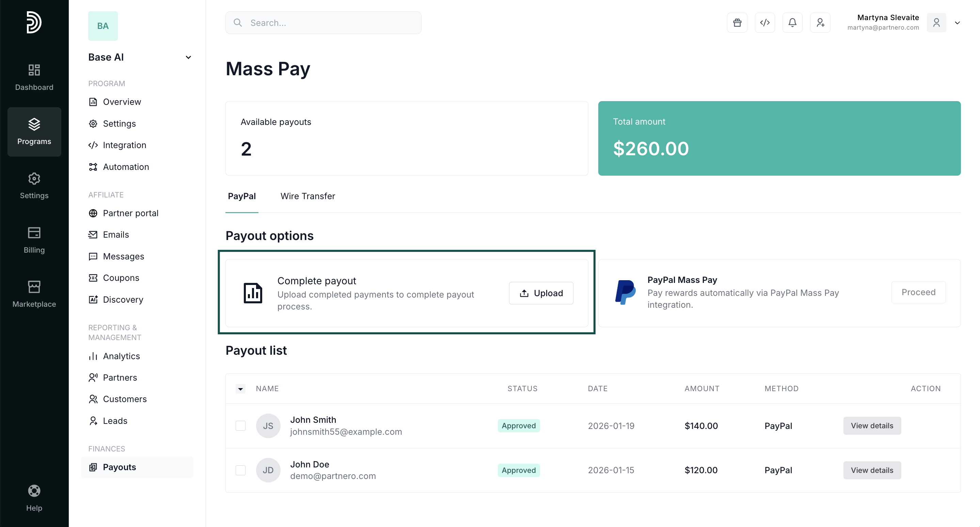Click the Upload button for Complete payout
The width and height of the screenshot is (980, 527).
[x=541, y=293]
